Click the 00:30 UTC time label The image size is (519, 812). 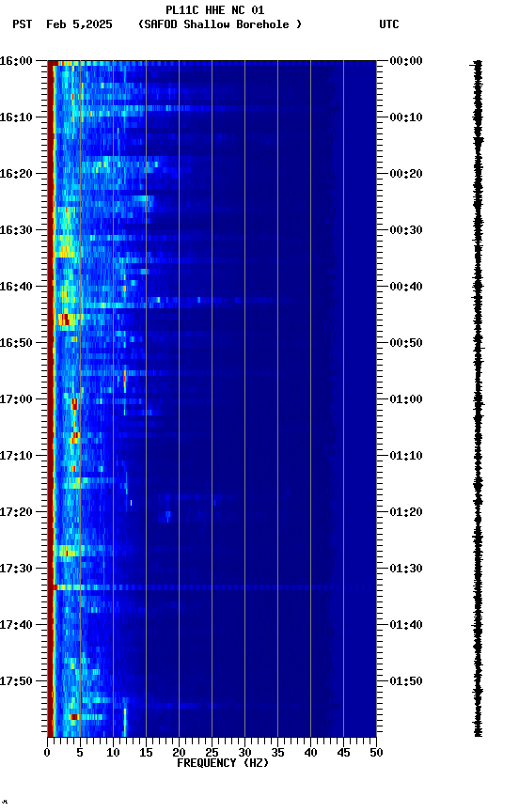pyautogui.click(x=406, y=230)
